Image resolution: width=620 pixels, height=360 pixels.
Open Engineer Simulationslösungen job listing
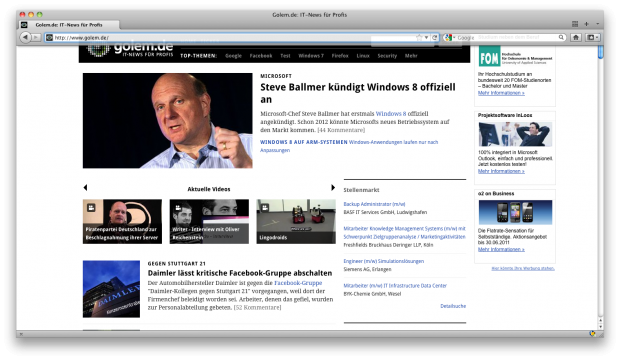(x=384, y=261)
